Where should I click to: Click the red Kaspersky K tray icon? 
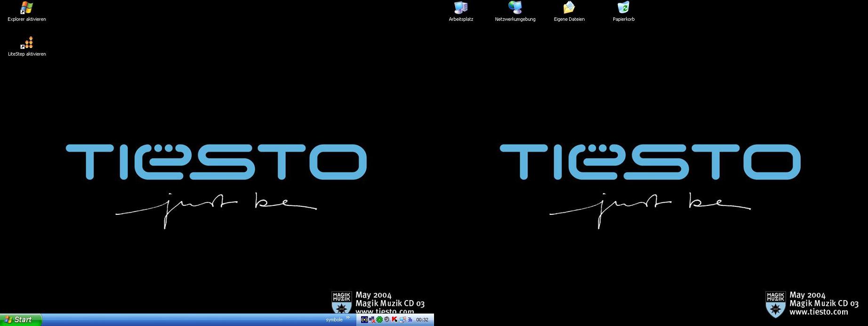coord(394,319)
